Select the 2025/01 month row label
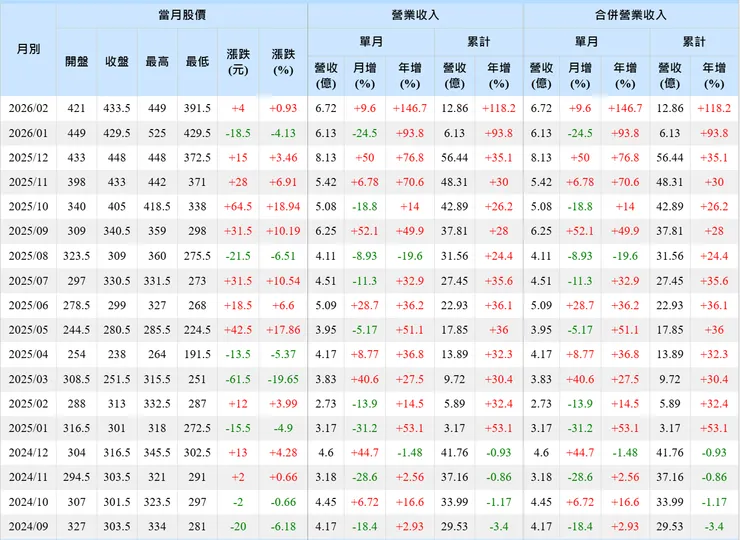This screenshot has height=540, width=740. (28, 428)
